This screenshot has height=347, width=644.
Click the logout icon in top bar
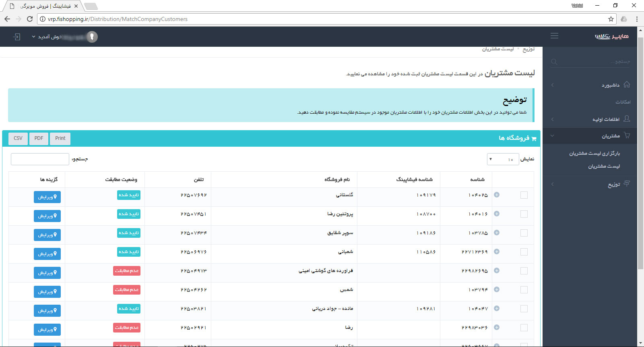17,37
